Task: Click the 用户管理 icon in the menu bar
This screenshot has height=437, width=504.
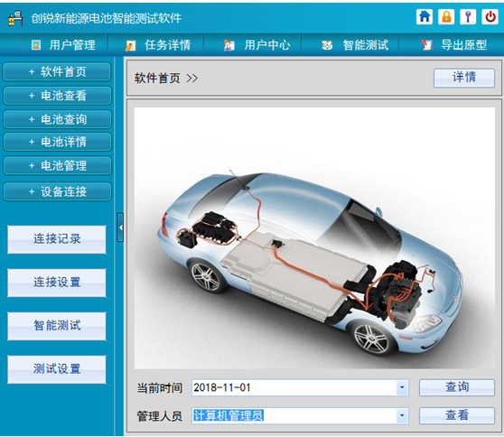Action: tap(36, 45)
